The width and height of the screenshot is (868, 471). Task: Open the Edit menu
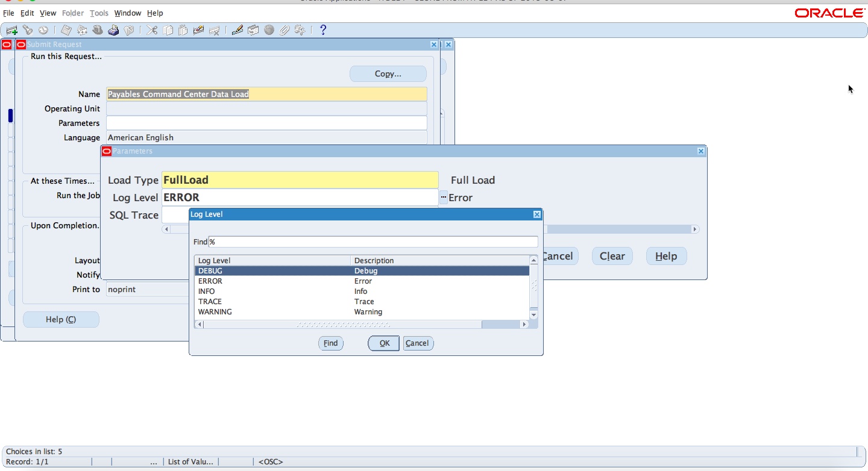click(x=27, y=13)
